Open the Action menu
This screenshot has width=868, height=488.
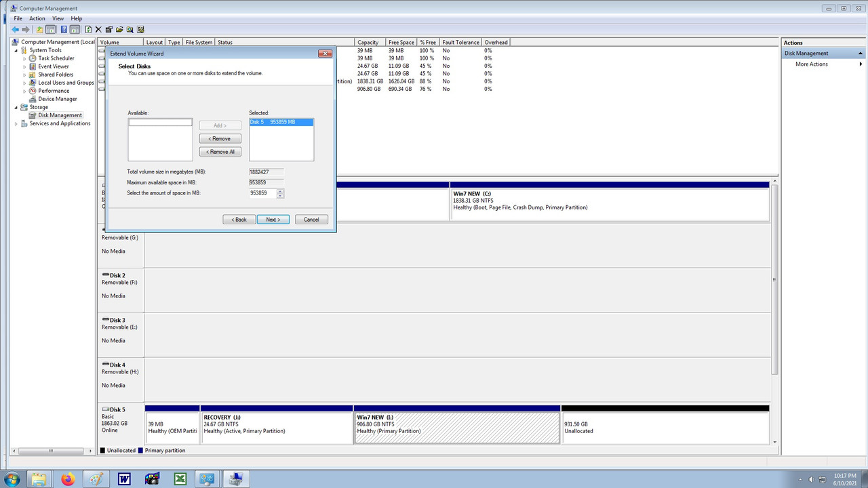tap(37, 18)
